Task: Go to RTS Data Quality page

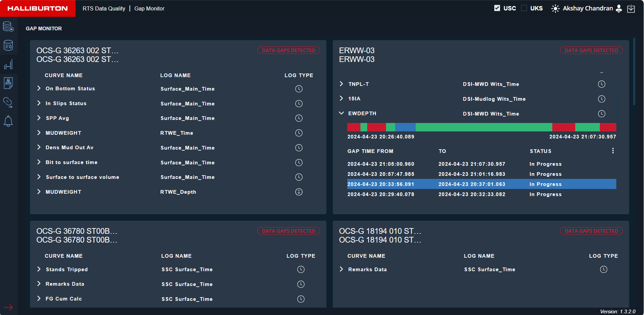Action: tap(104, 8)
